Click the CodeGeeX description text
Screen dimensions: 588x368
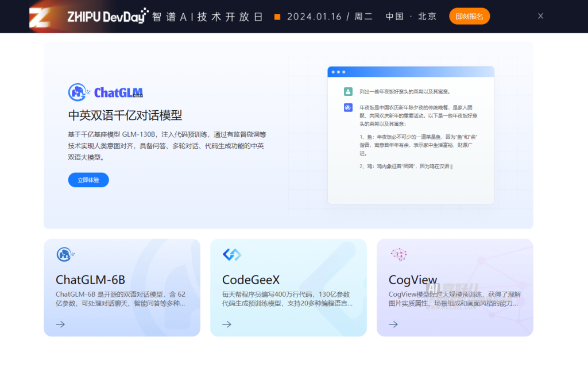pos(287,299)
